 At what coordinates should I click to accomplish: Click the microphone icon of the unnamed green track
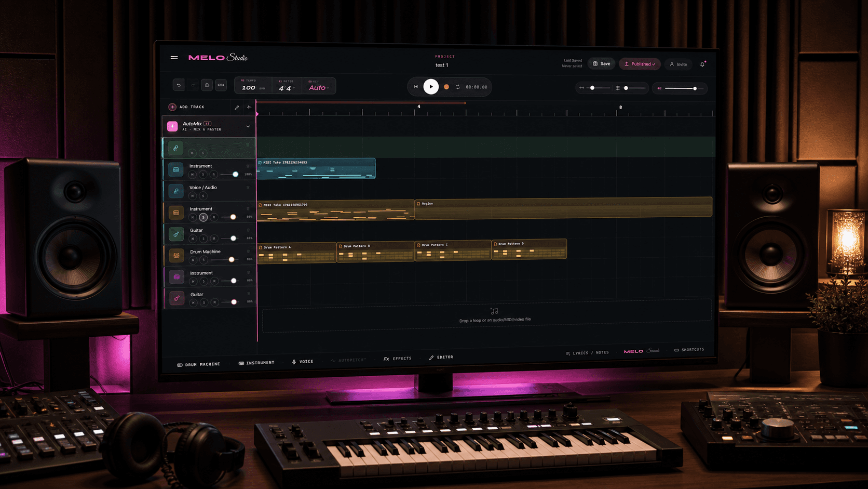tap(176, 148)
